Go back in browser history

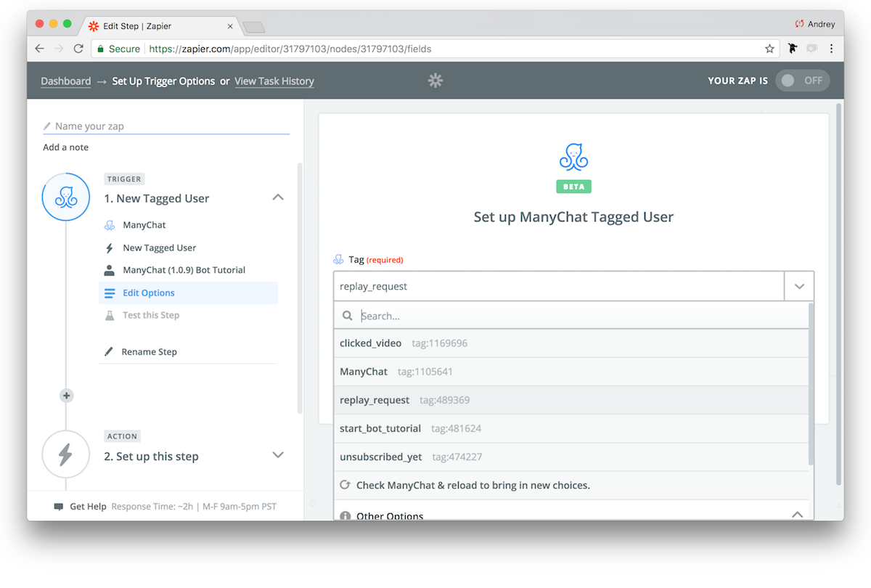40,49
